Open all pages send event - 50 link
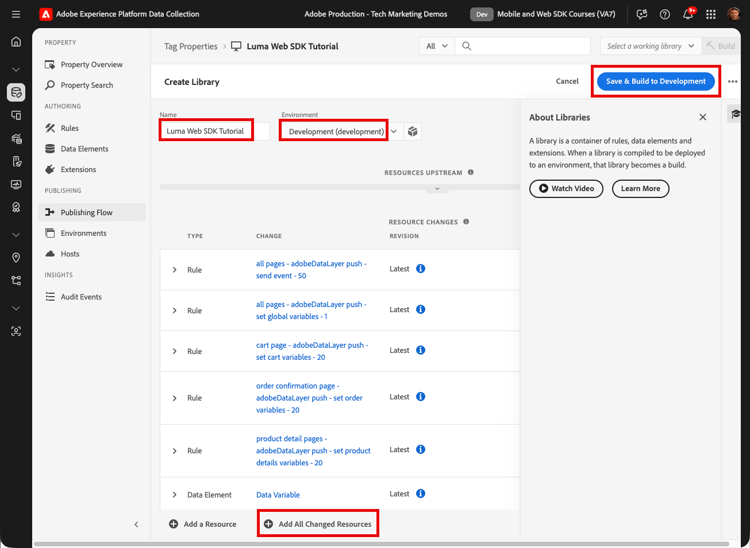The image size is (750, 548). (311, 270)
